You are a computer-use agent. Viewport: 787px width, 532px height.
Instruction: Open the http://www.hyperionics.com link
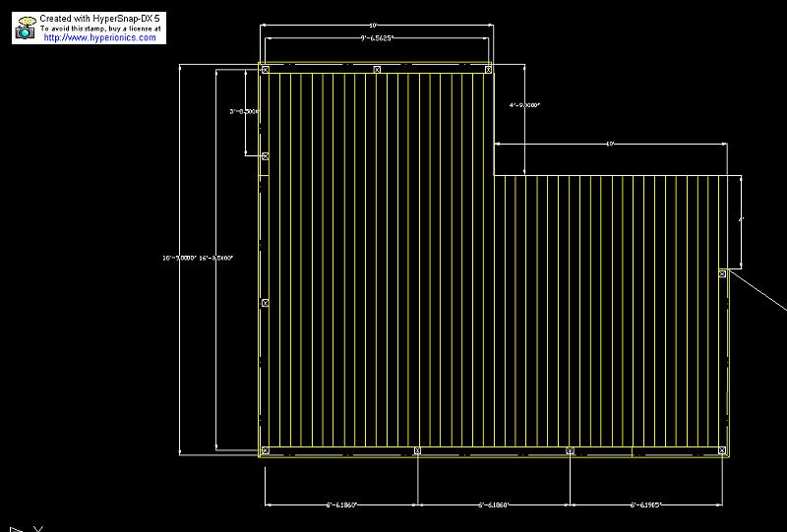[x=99, y=37]
